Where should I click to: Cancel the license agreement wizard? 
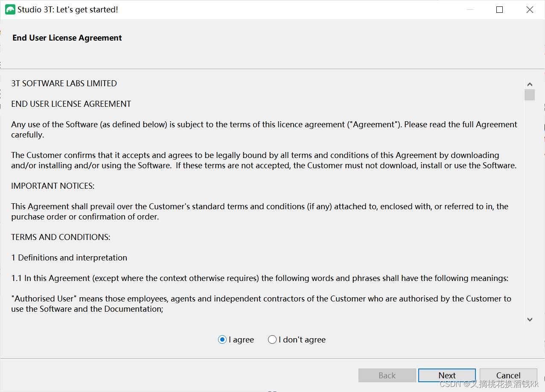point(508,375)
